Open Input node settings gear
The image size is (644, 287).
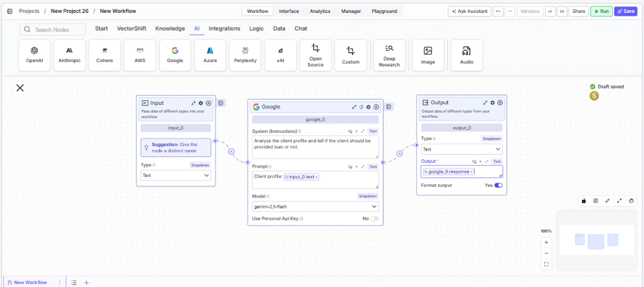pos(201,103)
